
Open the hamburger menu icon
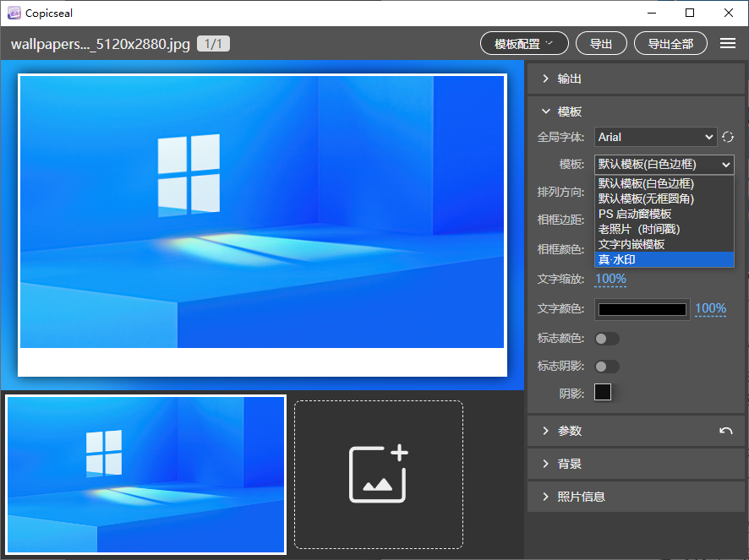click(727, 44)
